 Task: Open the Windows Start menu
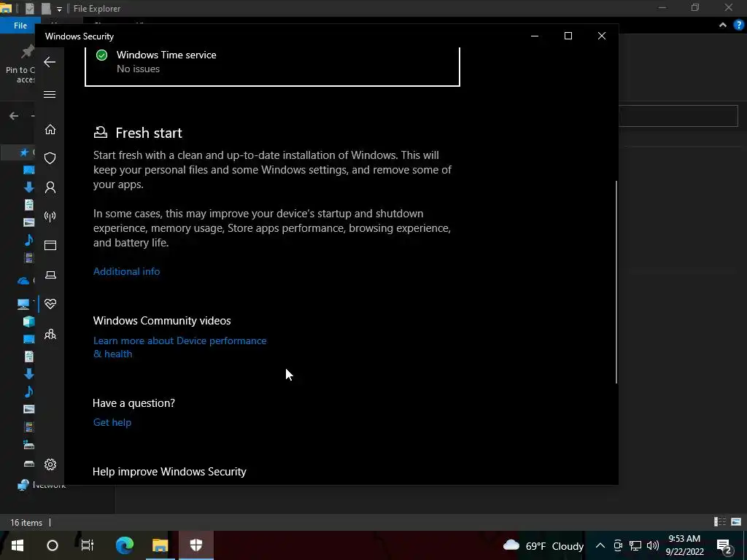18,545
